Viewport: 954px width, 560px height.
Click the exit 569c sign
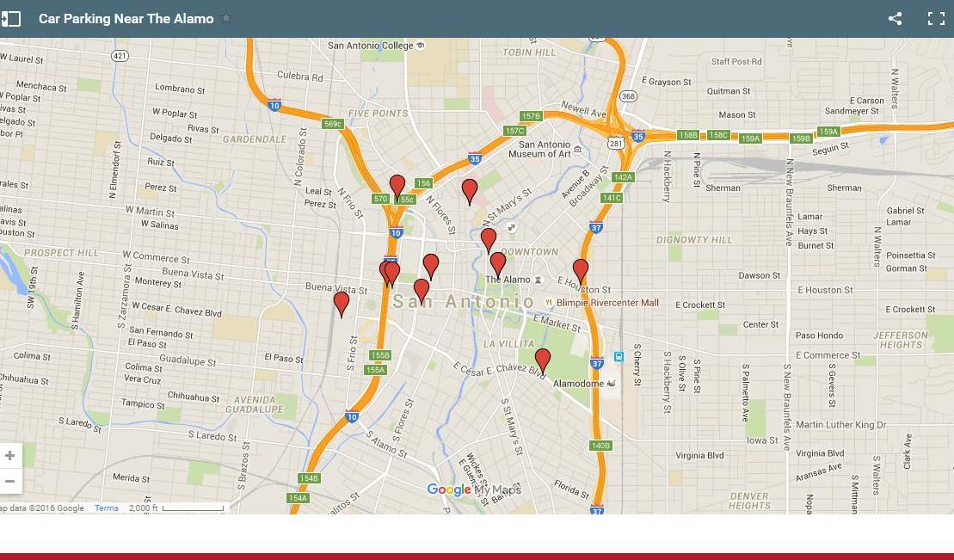click(333, 124)
